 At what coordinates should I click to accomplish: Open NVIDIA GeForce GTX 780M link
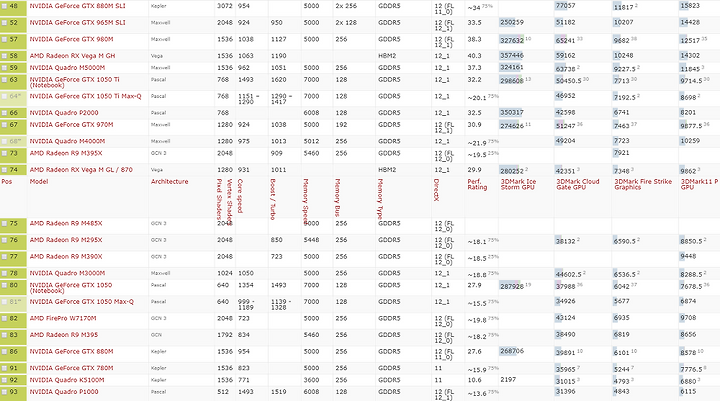[x=71, y=368]
